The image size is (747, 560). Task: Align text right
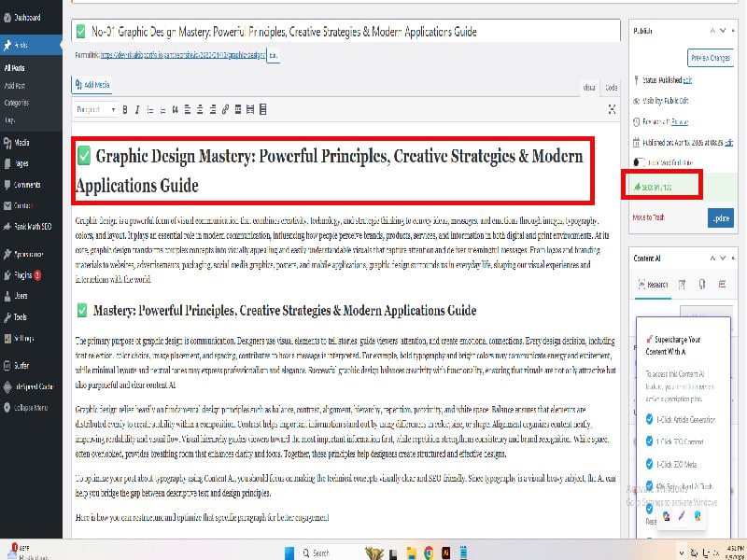point(213,110)
